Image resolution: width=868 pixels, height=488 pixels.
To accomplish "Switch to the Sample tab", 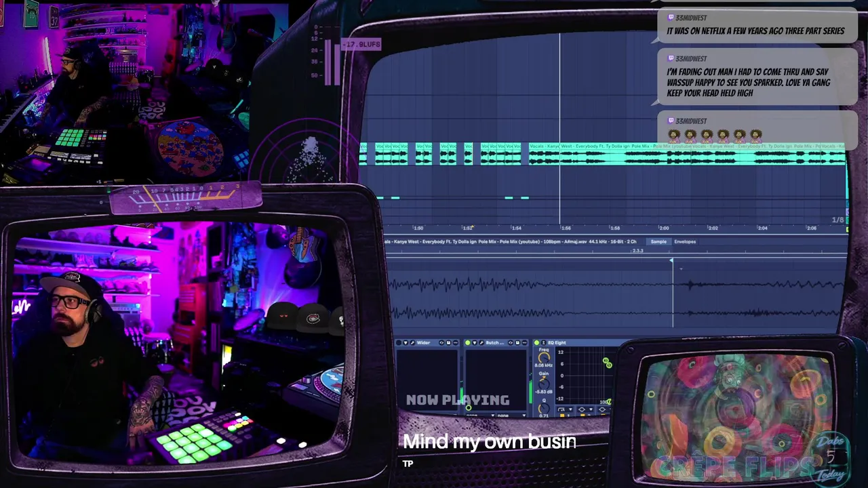I will pyautogui.click(x=658, y=241).
